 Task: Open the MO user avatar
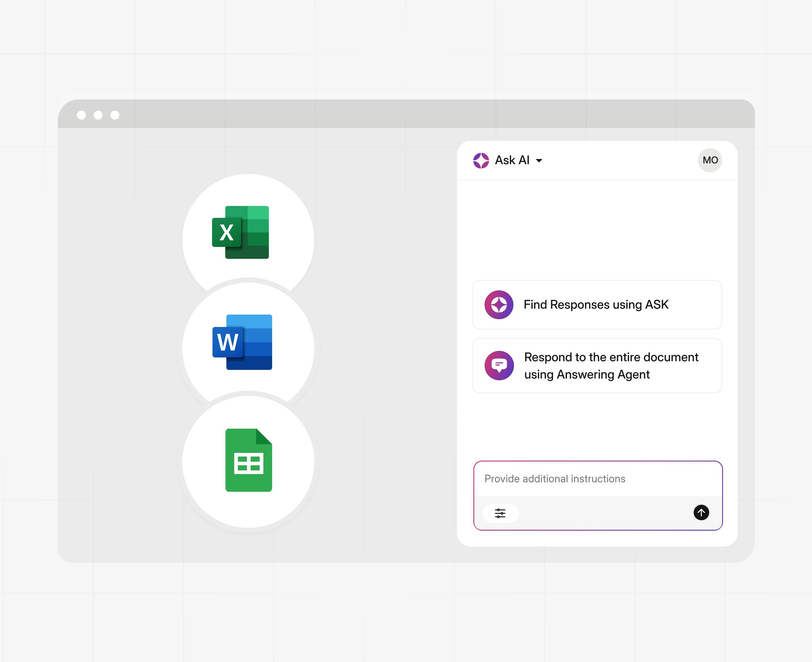pyautogui.click(x=710, y=160)
